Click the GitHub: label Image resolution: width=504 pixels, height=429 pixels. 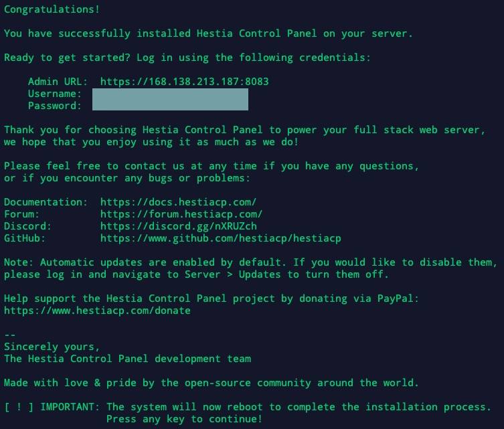(x=24, y=238)
